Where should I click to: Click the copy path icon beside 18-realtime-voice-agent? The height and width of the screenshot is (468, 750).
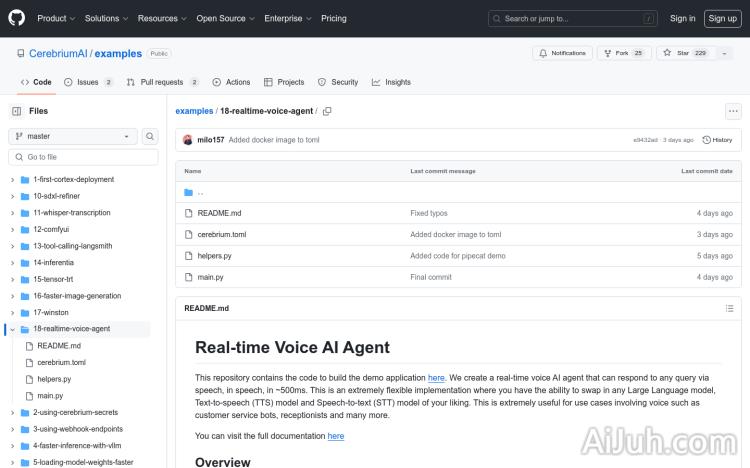327,111
